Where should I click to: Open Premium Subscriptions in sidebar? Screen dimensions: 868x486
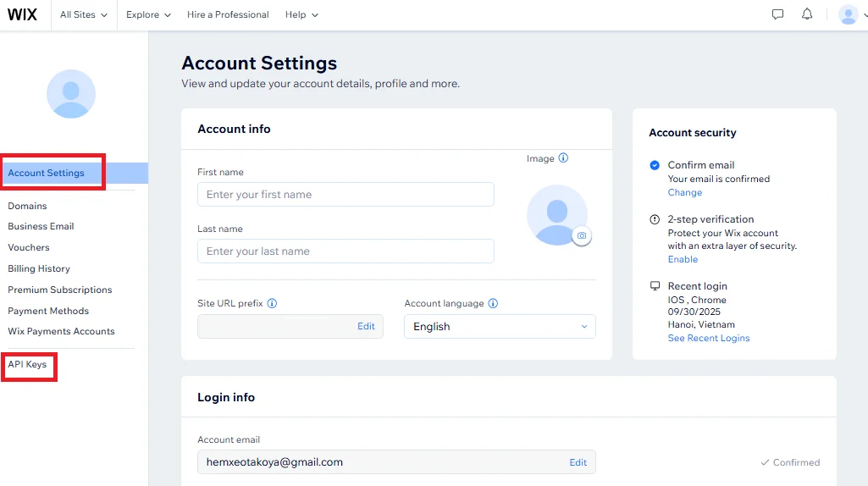pos(60,290)
